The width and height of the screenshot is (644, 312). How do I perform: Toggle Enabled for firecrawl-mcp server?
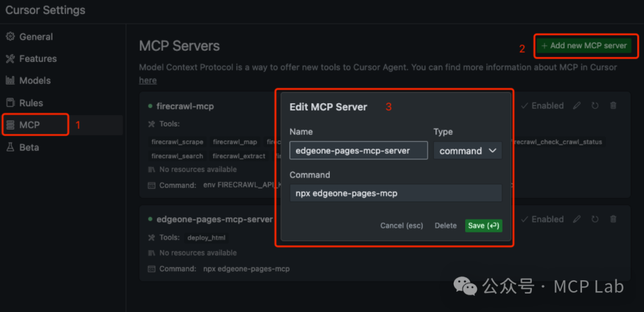(x=542, y=106)
